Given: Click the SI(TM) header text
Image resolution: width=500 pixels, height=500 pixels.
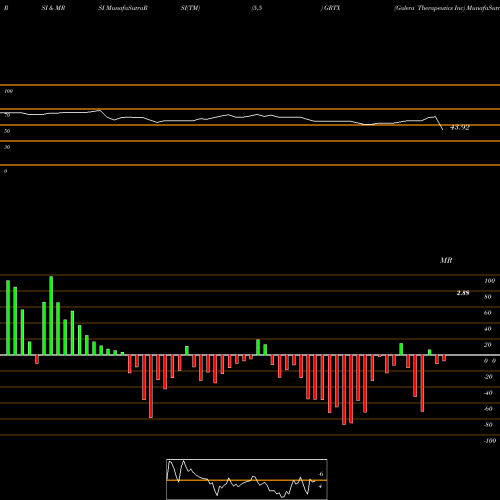Looking at the screenshot, I should (x=190, y=8).
